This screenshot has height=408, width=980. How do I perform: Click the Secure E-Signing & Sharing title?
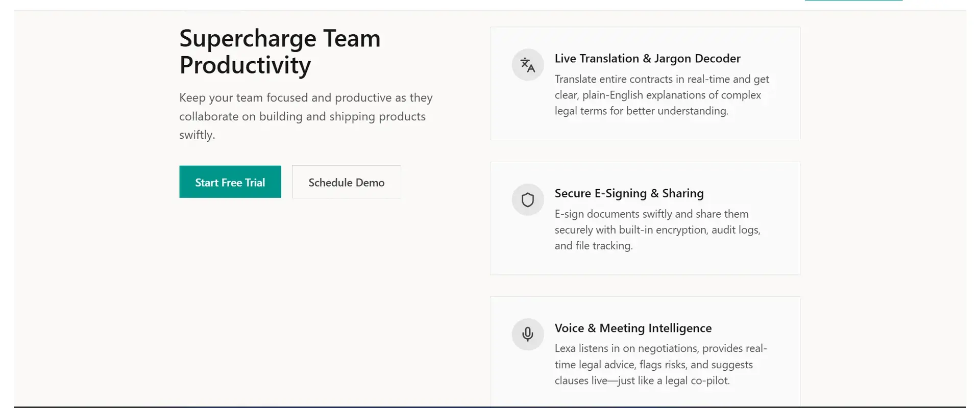click(x=629, y=193)
